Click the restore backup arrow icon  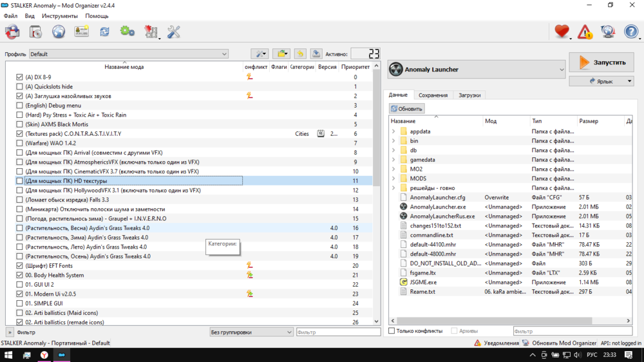tap(299, 54)
